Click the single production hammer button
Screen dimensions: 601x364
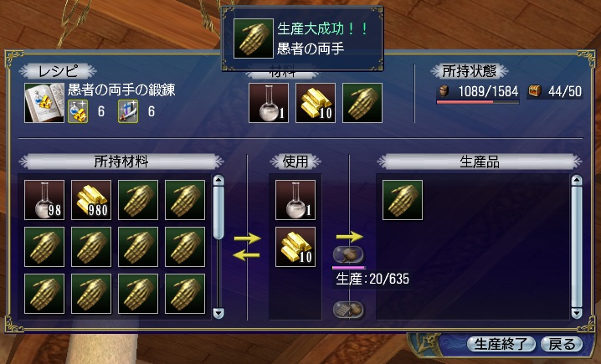point(348,254)
